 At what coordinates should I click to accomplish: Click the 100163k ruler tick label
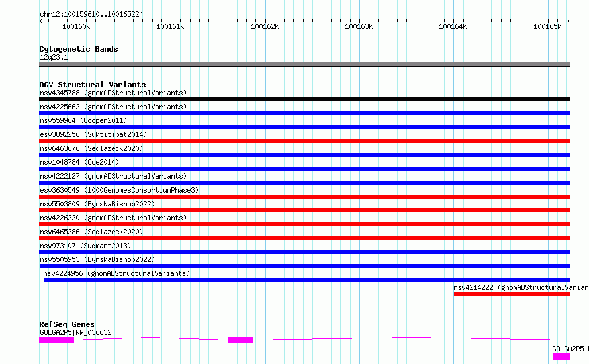click(359, 26)
